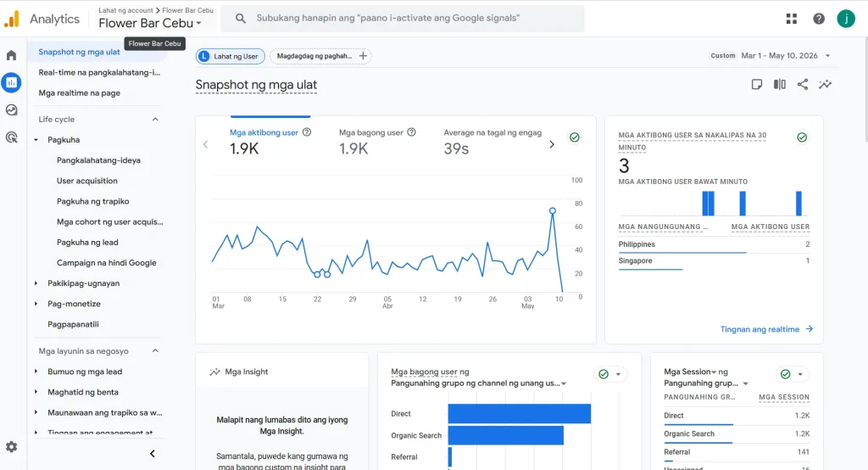Click Lahat ng account breadcrumb
Screen dimensions: 868x470
(x=125, y=10)
